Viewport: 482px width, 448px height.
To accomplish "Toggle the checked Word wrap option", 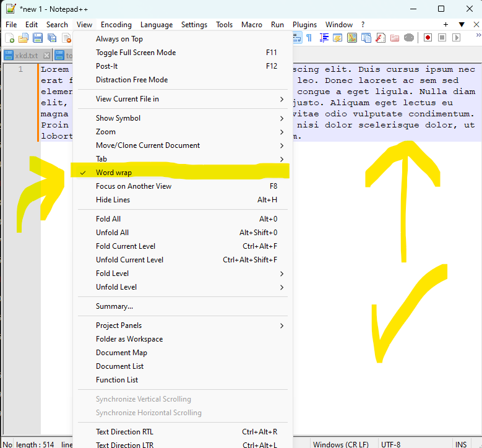I will (114, 173).
